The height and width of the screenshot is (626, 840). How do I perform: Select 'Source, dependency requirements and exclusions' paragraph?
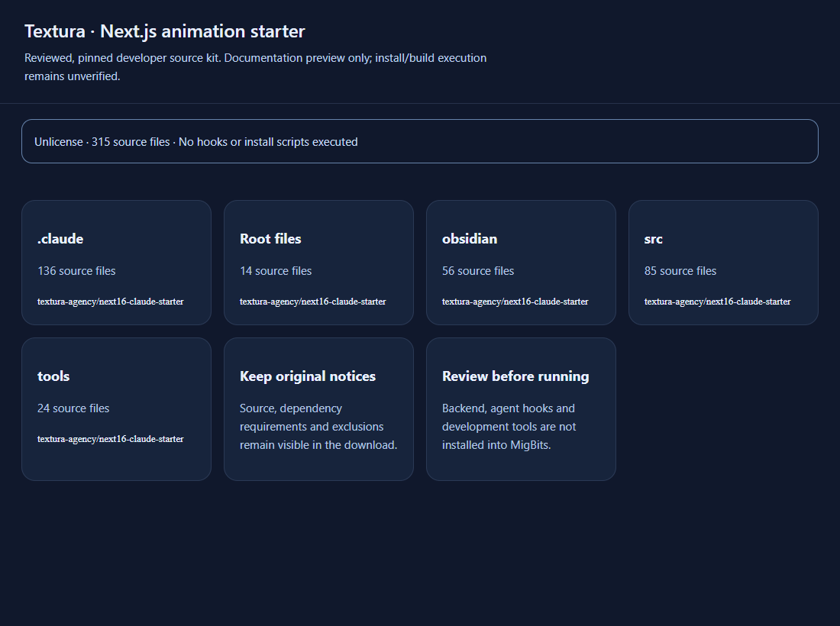coord(318,427)
